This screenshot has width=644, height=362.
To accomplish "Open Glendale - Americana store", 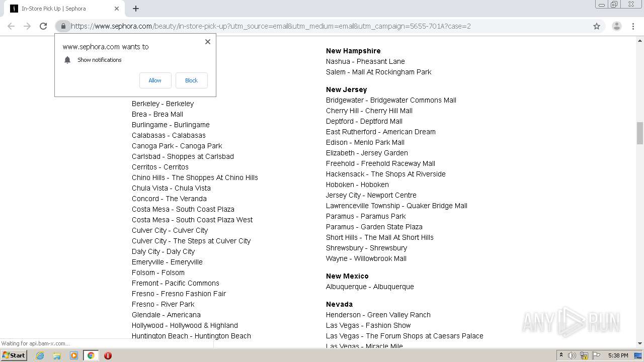I will [166, 315].
